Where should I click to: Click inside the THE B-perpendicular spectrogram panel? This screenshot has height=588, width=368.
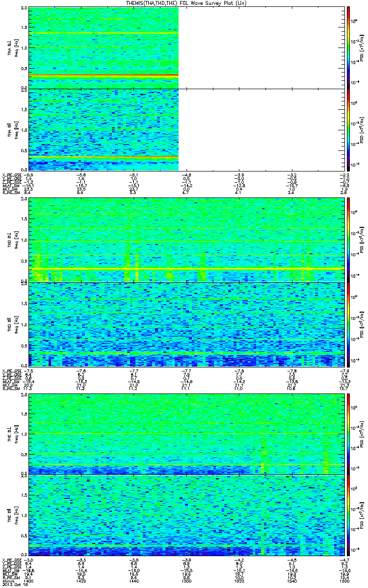(186, 434)
